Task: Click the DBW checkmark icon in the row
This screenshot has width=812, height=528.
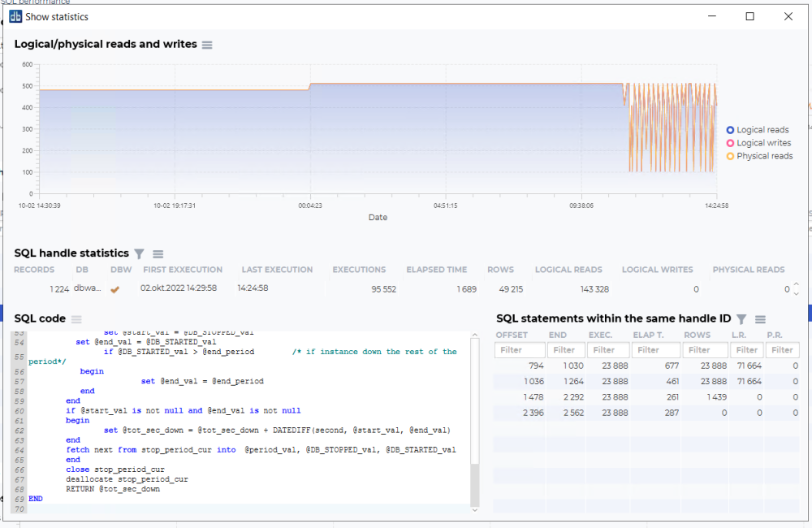Action: coord(115,288)
